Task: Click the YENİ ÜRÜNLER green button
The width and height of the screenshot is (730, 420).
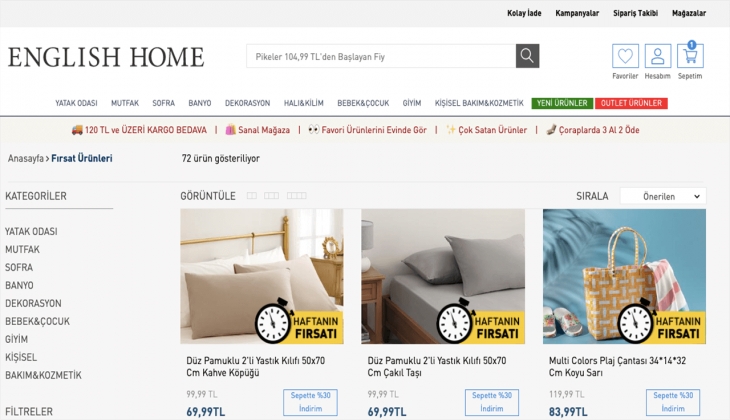Action: 562,103
